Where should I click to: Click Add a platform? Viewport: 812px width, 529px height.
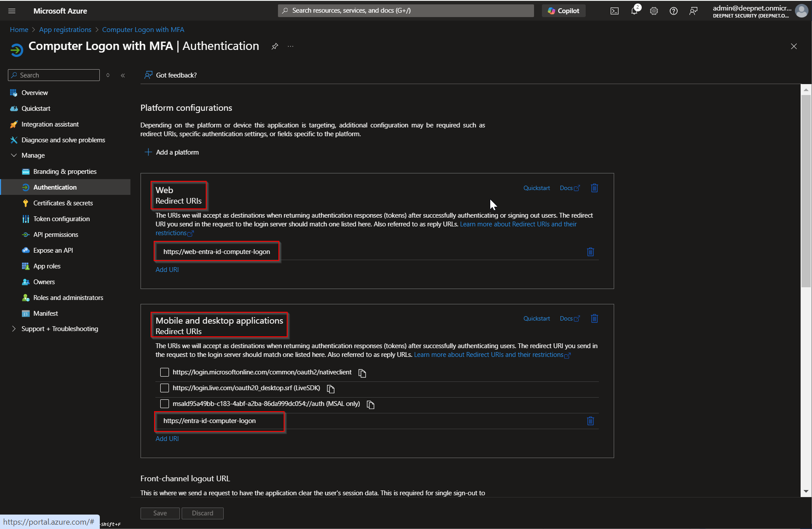172,152
